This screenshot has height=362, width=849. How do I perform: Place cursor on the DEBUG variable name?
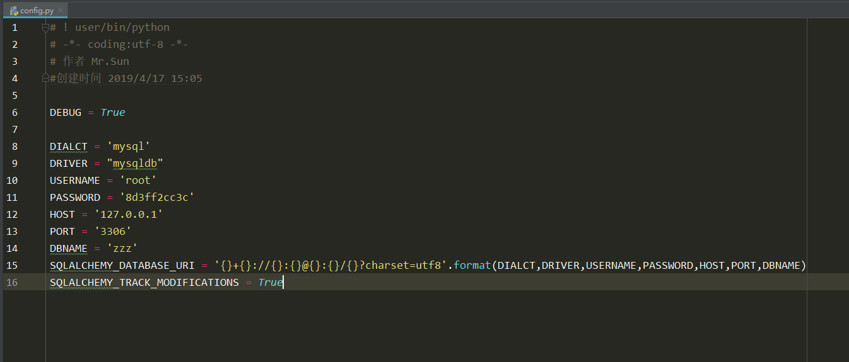pyautogui.click(x=65, y=113)
